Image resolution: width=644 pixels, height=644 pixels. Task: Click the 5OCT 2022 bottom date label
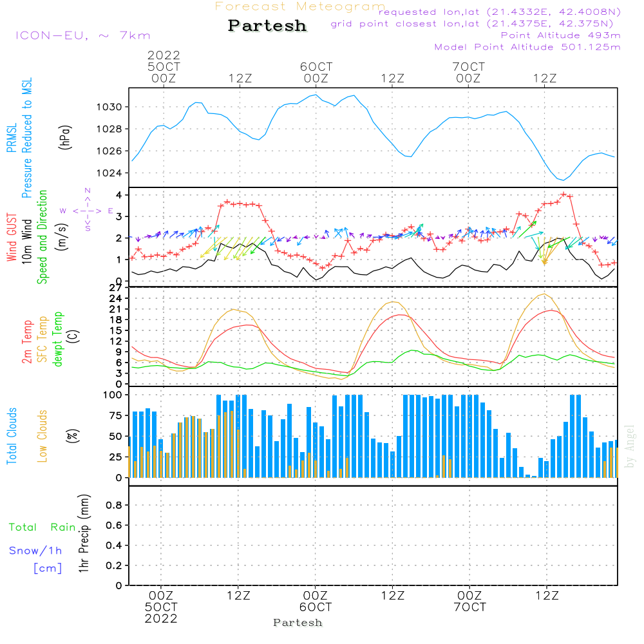coord(161,613)
